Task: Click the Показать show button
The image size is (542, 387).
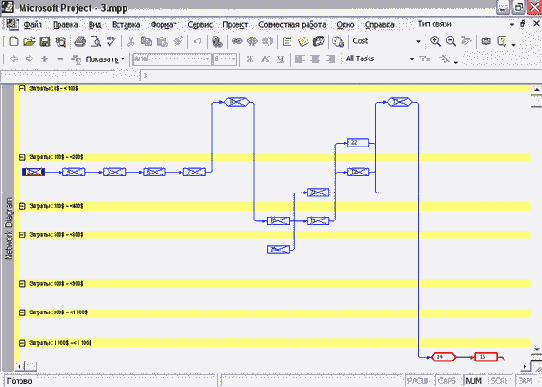Action: pos(98,59)
